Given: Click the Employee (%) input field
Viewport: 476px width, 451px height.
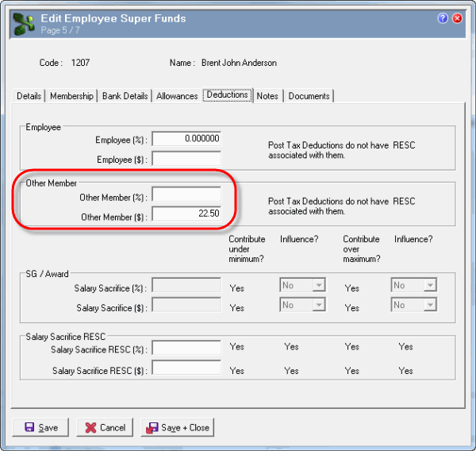Looking at the screenshot, I should point(186,139).
